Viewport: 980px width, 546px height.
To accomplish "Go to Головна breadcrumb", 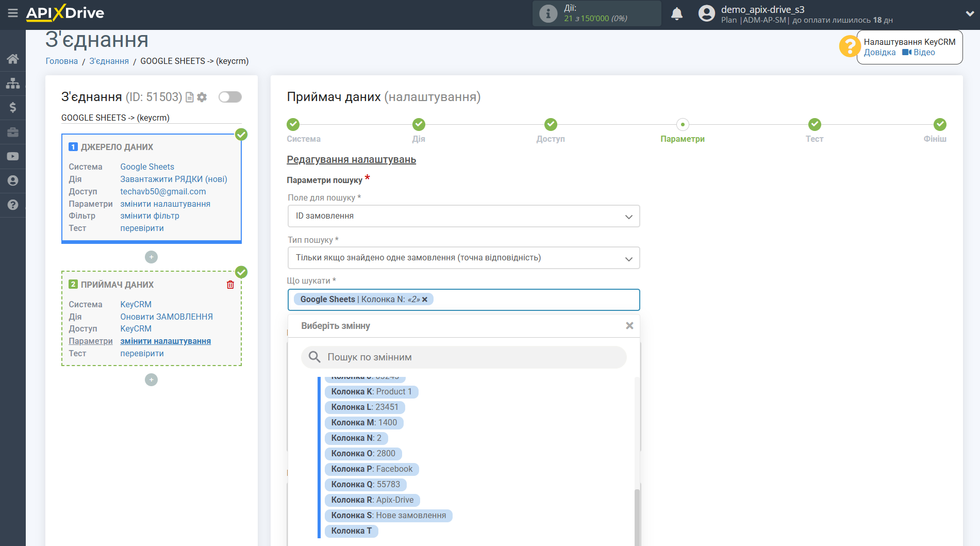I will tap(62, 61).
